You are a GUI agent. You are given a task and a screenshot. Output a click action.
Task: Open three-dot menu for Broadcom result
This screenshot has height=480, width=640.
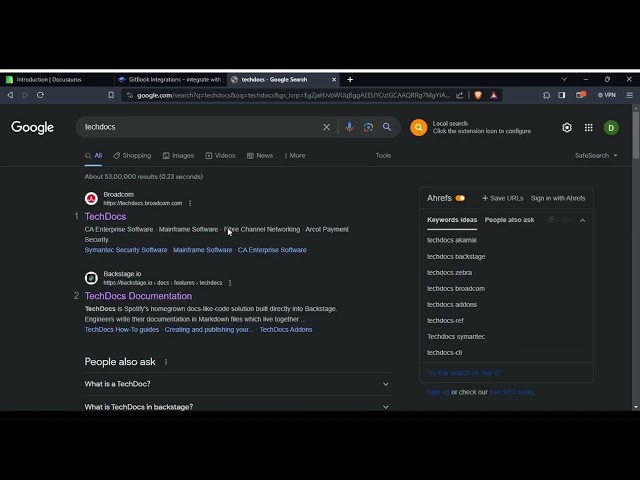pos(190,203)
